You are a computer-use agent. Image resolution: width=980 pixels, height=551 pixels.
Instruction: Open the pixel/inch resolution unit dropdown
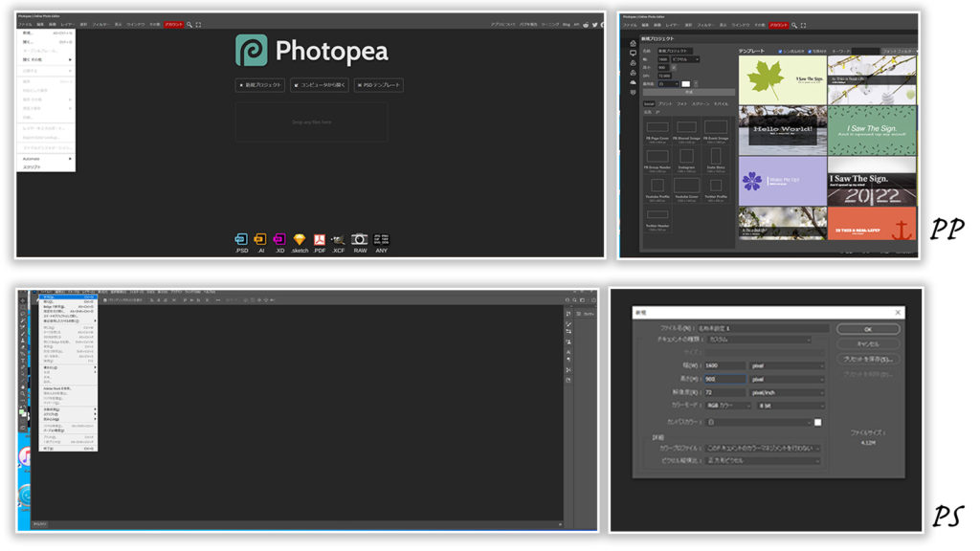(x=787, y=392)
